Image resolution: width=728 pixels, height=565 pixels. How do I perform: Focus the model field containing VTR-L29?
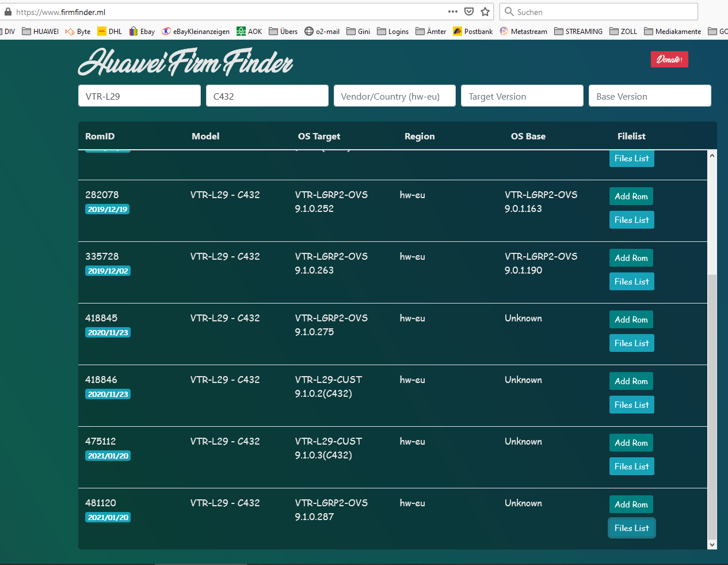pyautogui.click(x=139, y=96)
